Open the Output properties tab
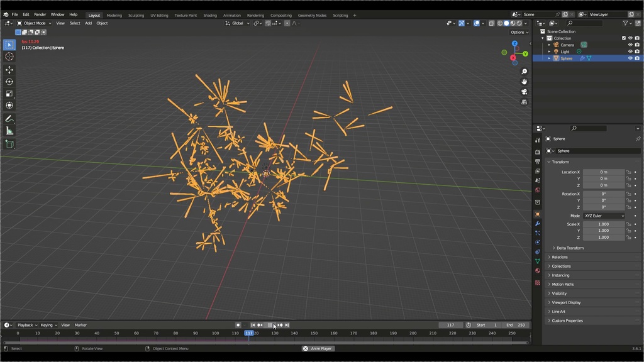 click(538, 162)
